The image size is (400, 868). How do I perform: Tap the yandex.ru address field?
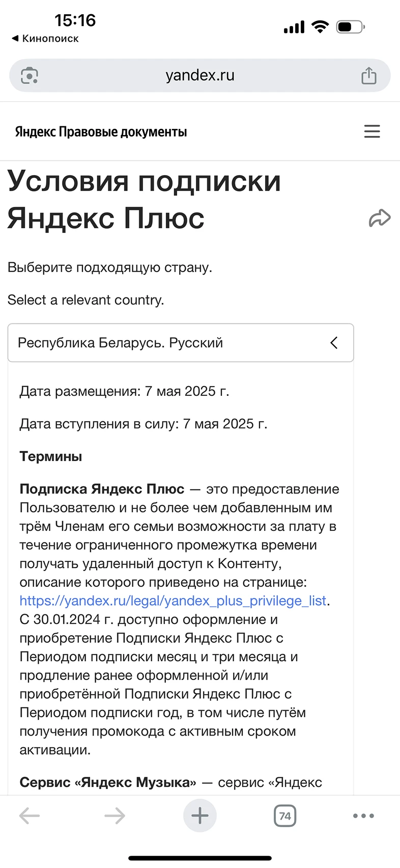tap(200, 75)
